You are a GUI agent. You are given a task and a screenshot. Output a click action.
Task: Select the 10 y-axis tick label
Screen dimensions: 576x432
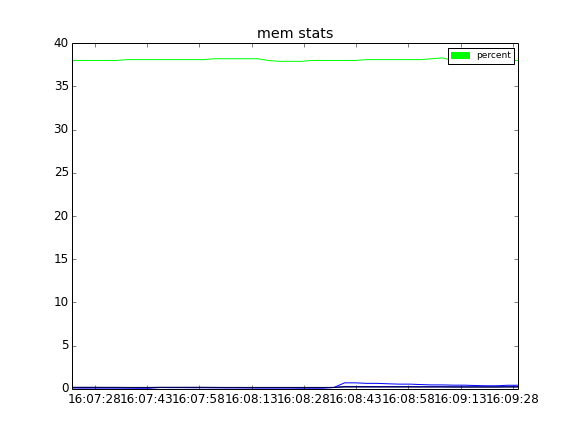tap(61, 302)
